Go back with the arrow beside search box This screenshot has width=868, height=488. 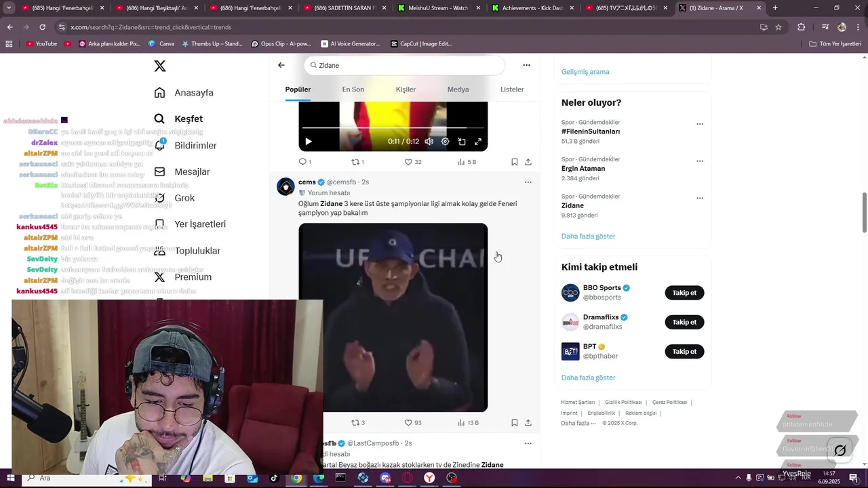(281, 65)
